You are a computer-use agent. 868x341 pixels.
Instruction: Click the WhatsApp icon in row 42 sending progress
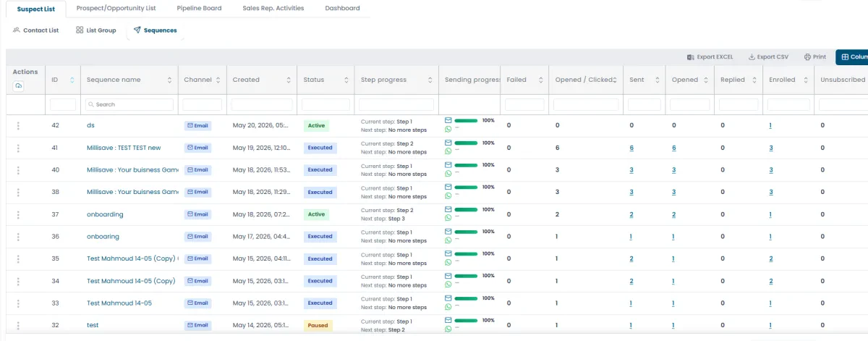[448, 130]
